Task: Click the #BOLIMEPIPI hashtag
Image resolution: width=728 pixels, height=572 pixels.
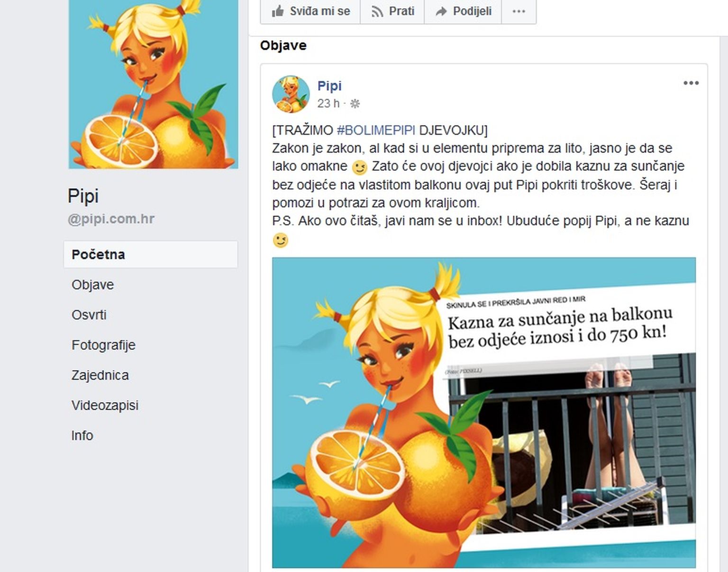Action: [x=376, y=130]
